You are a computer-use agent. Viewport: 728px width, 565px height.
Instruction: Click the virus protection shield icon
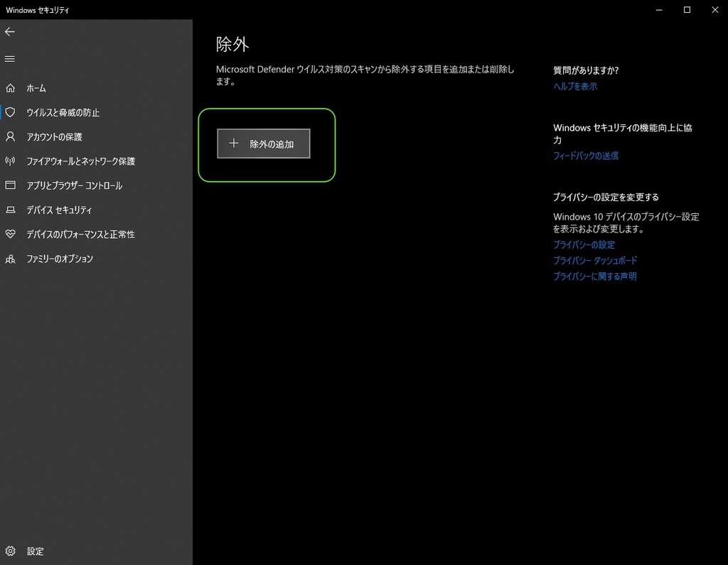10,112
